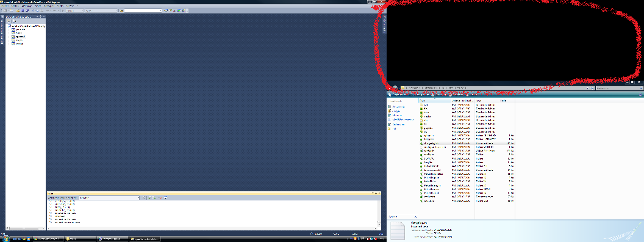Click the Find in Files icon beside the search combo
Screen dimensions: 644x242
[x=121, y=11]
